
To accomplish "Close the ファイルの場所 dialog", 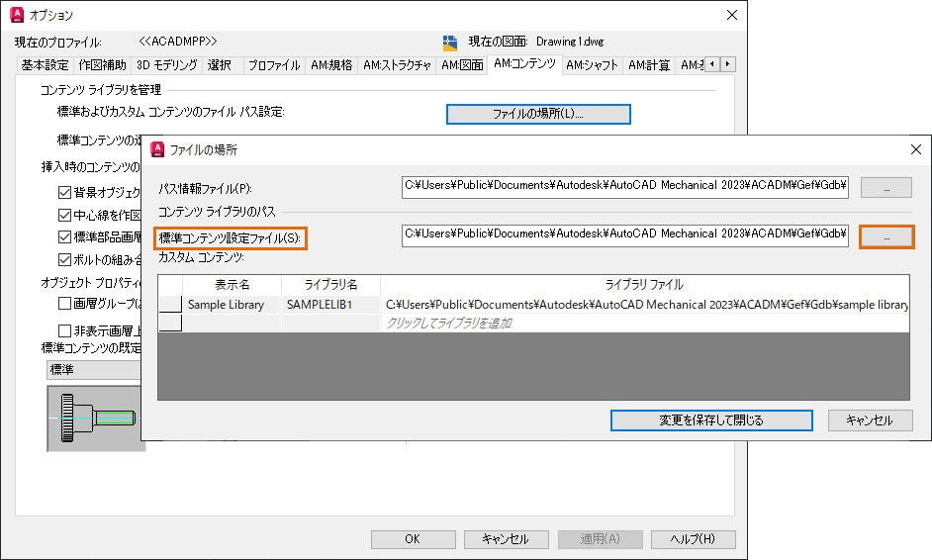I will 916,149.
